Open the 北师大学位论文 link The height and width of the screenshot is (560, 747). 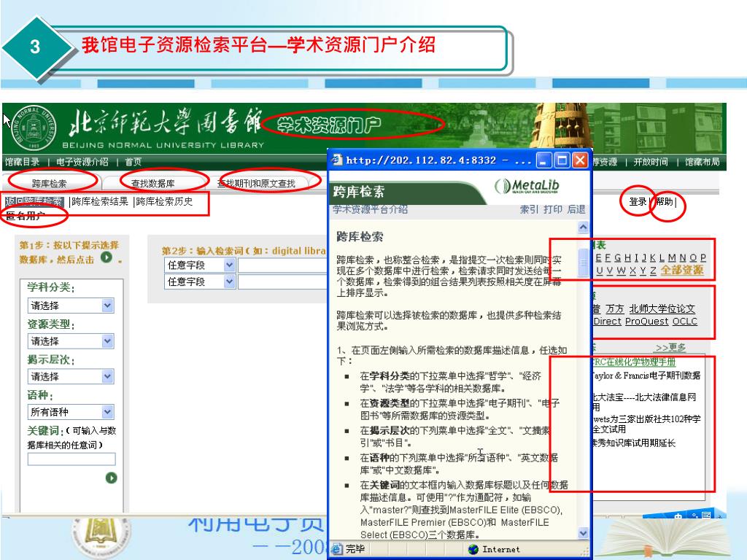(x=662, y=308)
